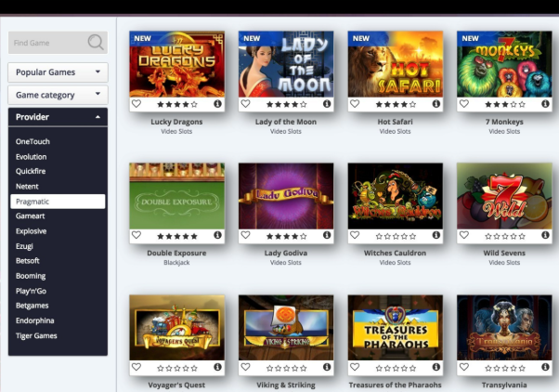Choose Play'n'Go provider

point(31,291)
